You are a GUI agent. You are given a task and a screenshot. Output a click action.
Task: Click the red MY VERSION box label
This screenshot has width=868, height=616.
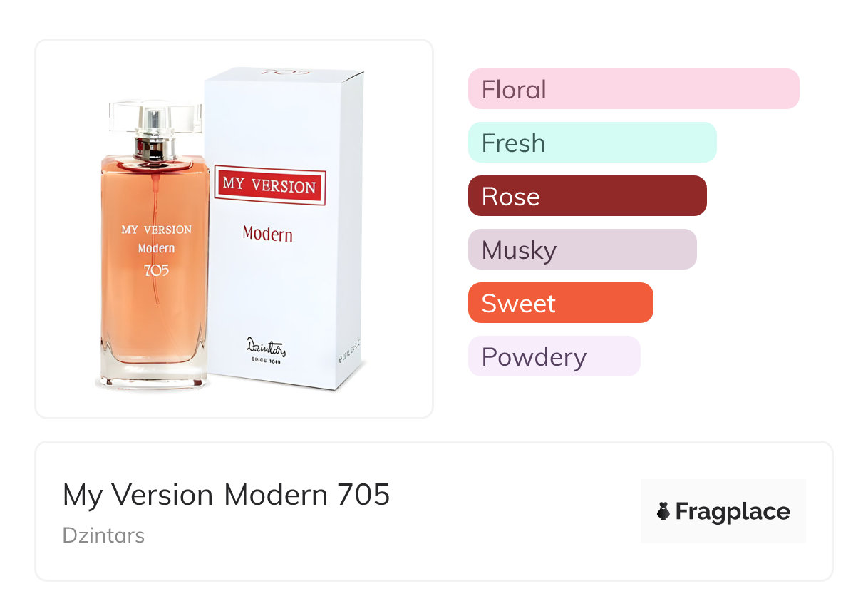tap(270, 186)
